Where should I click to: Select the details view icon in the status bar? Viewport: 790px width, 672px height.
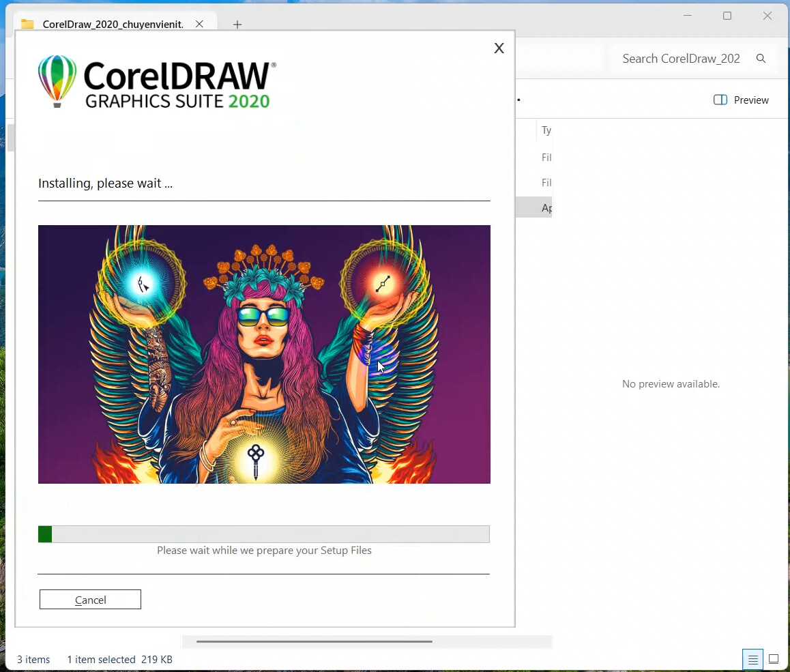752,659
